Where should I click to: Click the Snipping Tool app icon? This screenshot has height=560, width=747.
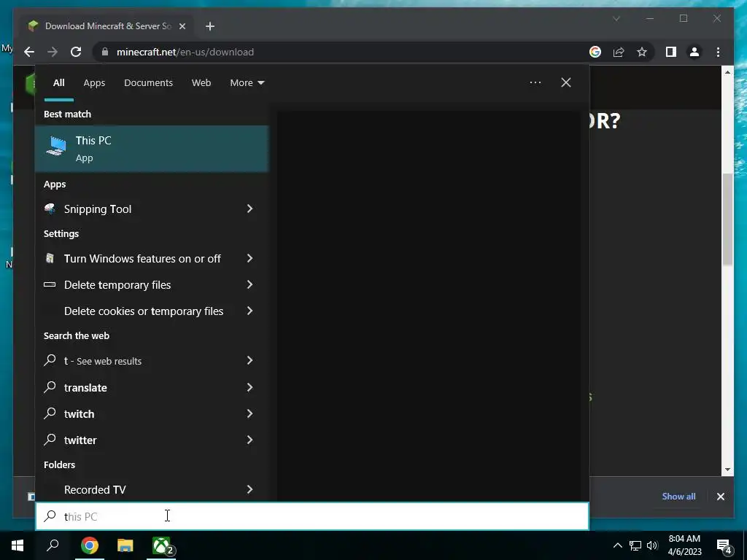pos(50,209)
